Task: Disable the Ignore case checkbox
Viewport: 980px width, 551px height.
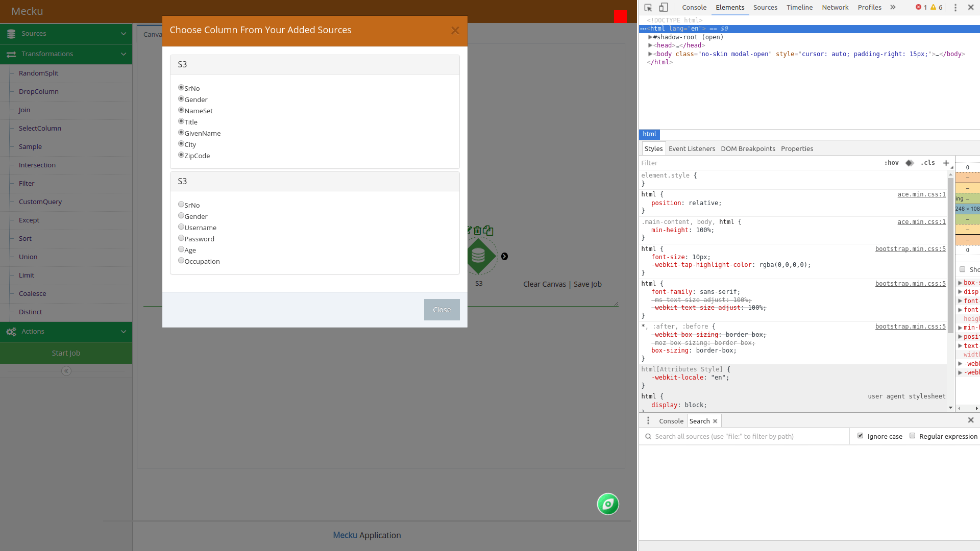Action: (x=861, y=436)
